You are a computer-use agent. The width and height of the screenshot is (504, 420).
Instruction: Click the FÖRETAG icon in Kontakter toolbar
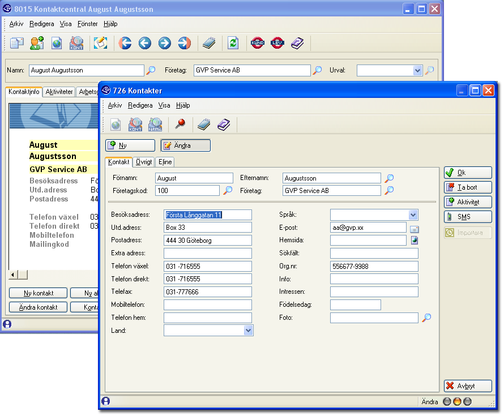tap(155, 125)
